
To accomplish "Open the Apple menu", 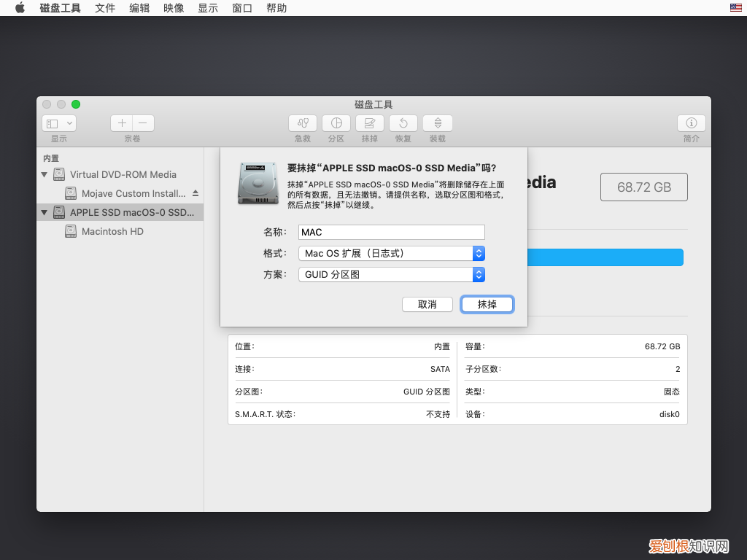I will pyautogui.click(x=20, y=8).
